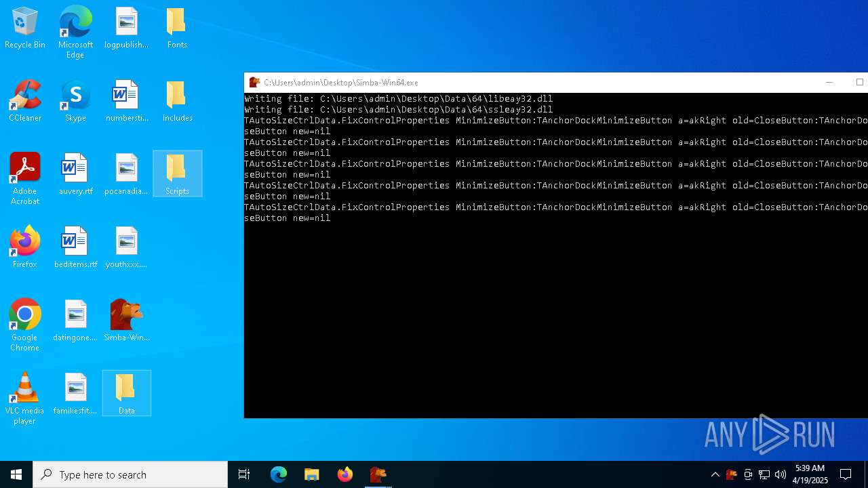Open the Scripts folder on the desktop
The image size is (868, 488).
tap(177, 174)
